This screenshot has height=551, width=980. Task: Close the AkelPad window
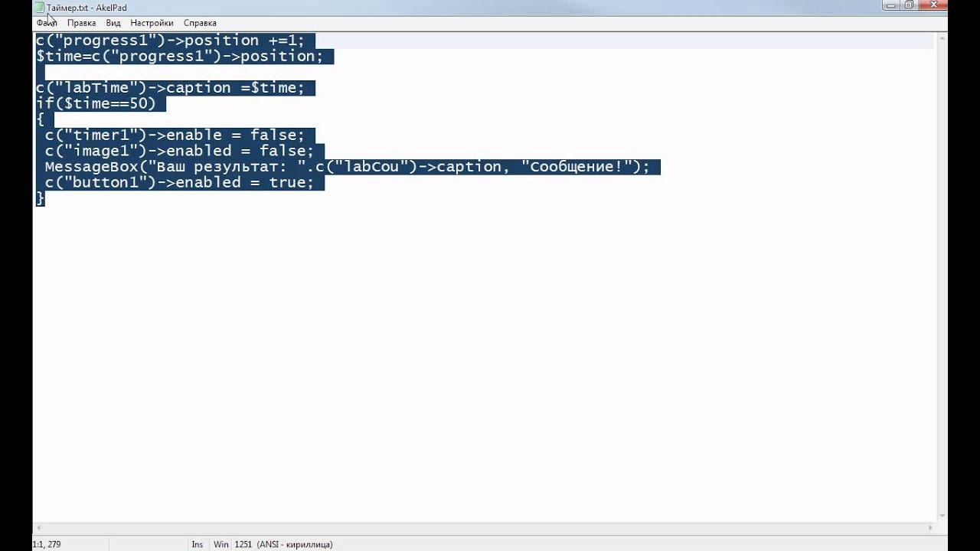(933, 5)
